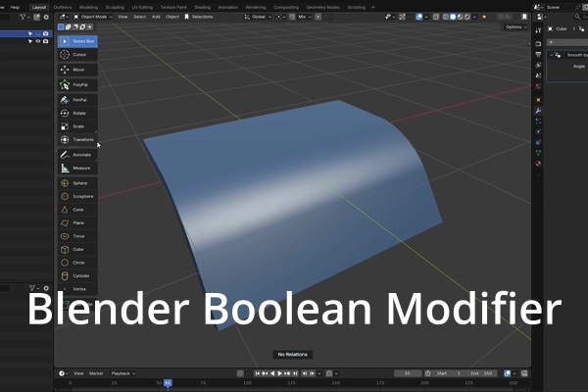Click the Start frame field
This screenshot has height=392, width=588.
point(449,373)
